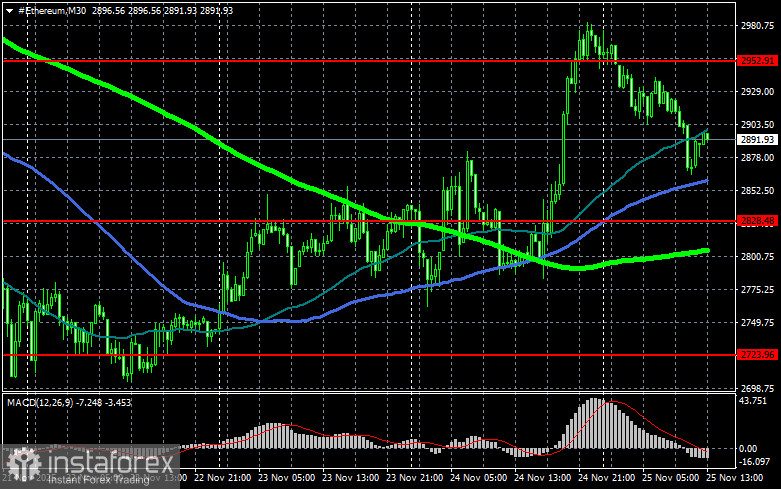Click the 24 Nov 05:00 time label

(x=478, y=478)
